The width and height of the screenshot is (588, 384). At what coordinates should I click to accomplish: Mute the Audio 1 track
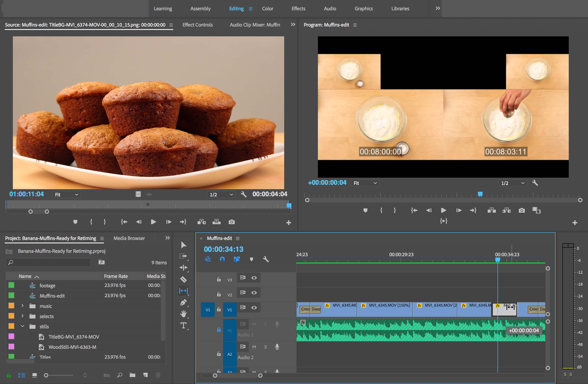point(254,324)
